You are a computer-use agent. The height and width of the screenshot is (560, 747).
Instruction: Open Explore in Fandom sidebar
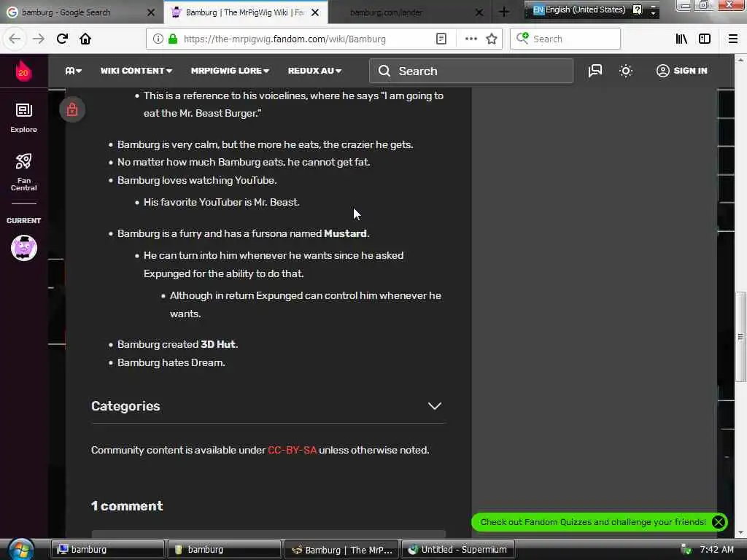pos(24,118)
